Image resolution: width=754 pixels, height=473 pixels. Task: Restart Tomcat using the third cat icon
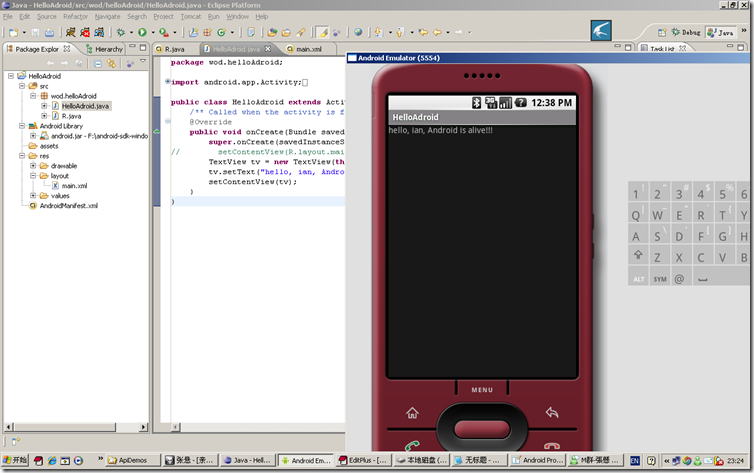(x=100, y=32)
